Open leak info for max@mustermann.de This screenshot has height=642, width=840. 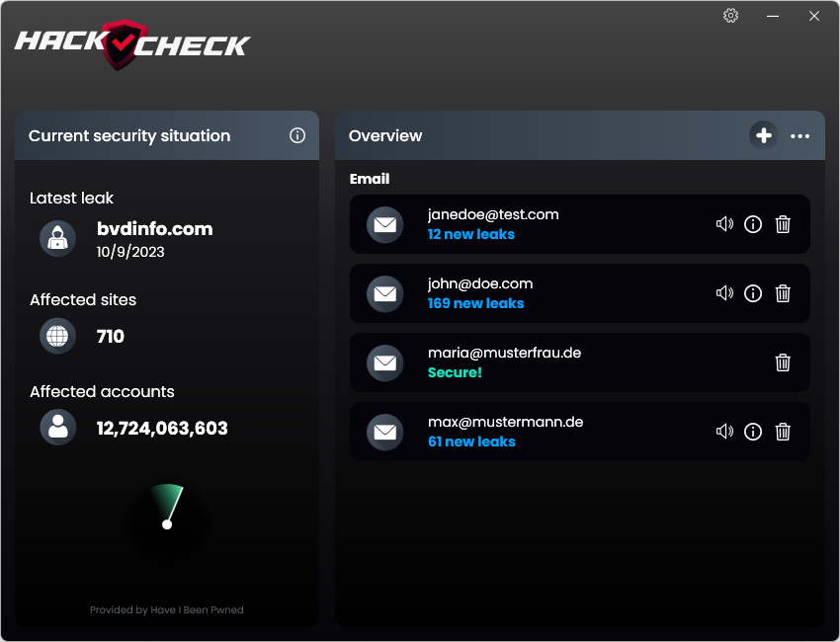(753, 431)
